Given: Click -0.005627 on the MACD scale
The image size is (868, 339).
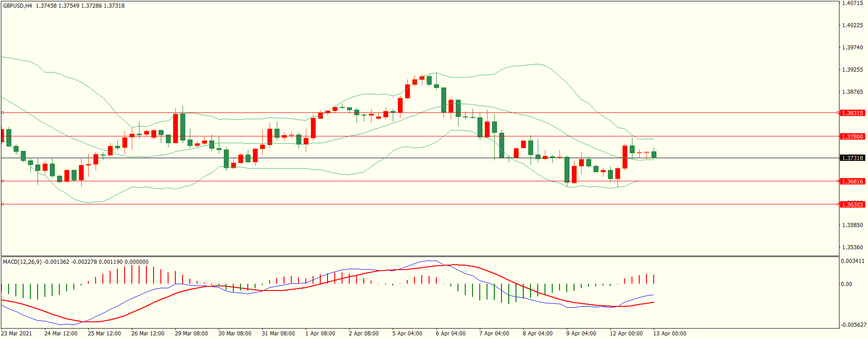Looking at the screenshot, I should click(x=854, y=324).
